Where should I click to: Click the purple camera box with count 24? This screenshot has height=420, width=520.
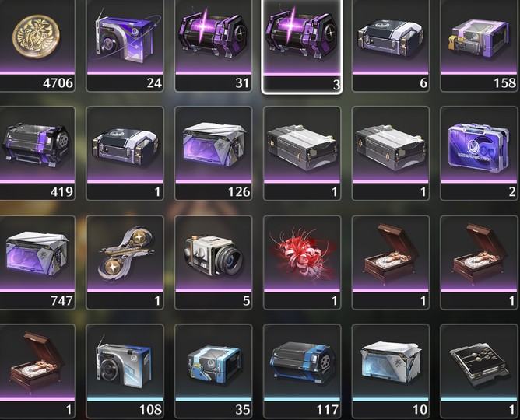pyautogui.click(x=125, y=45)
